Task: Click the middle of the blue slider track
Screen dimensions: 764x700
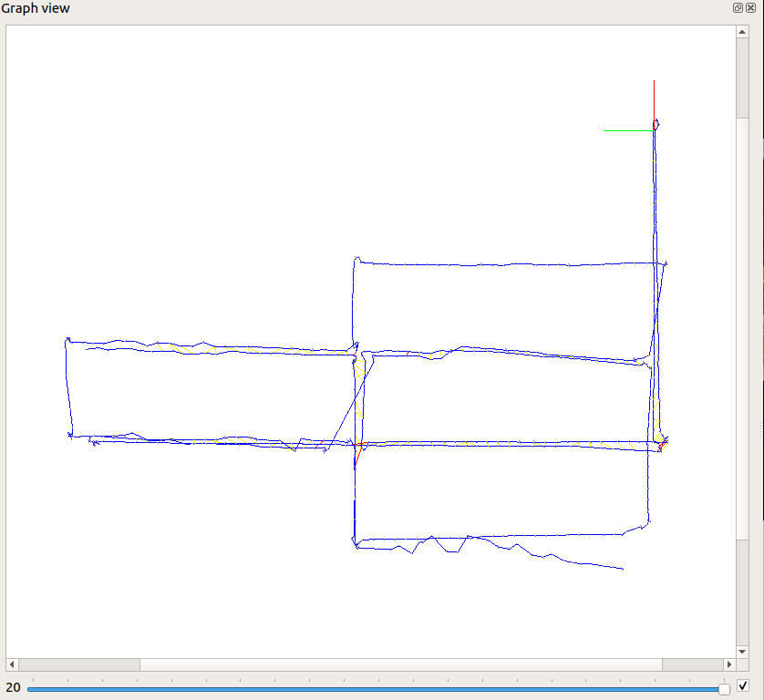Action: tap(374, 690)
